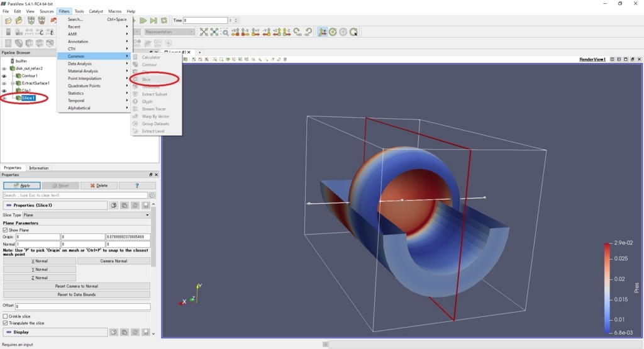Collapse the Properties (Slice1) section
Viewport: 644px width, 349px height.
(x=55, y=205)
